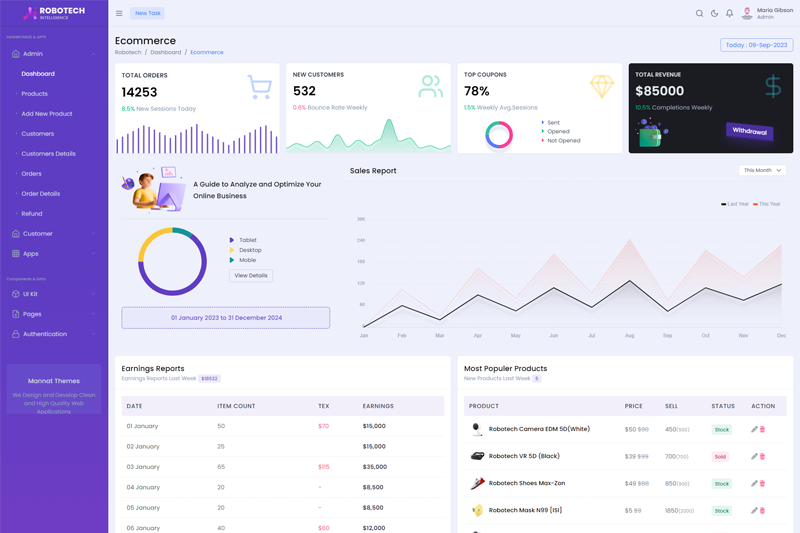Open search with the magnifier icon
Viewport: 800px width, 533px height.
point(699,13)
